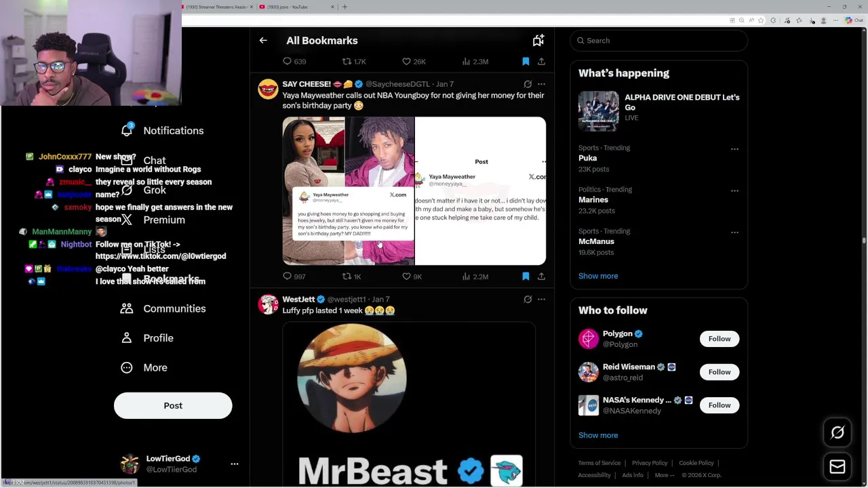Click the page vertical scrollbar
The height and width of the screenshot is (488, 868).
click(864, 240)
